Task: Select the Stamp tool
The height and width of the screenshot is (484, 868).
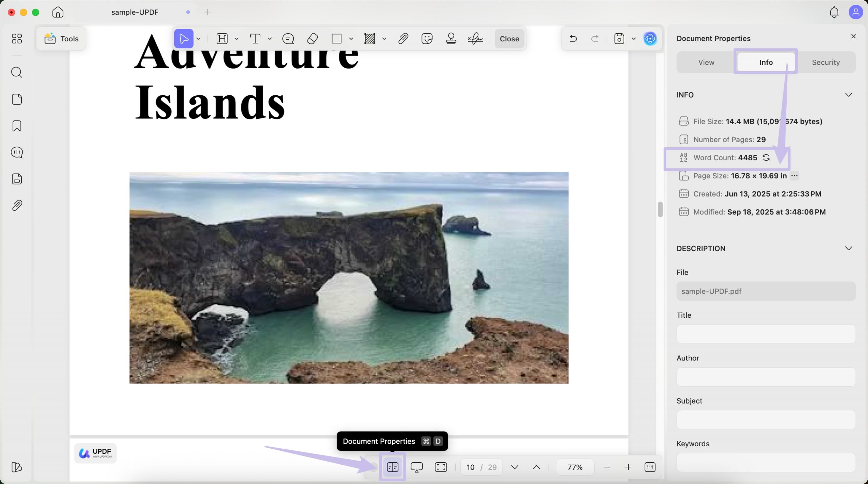Action: 451,38
